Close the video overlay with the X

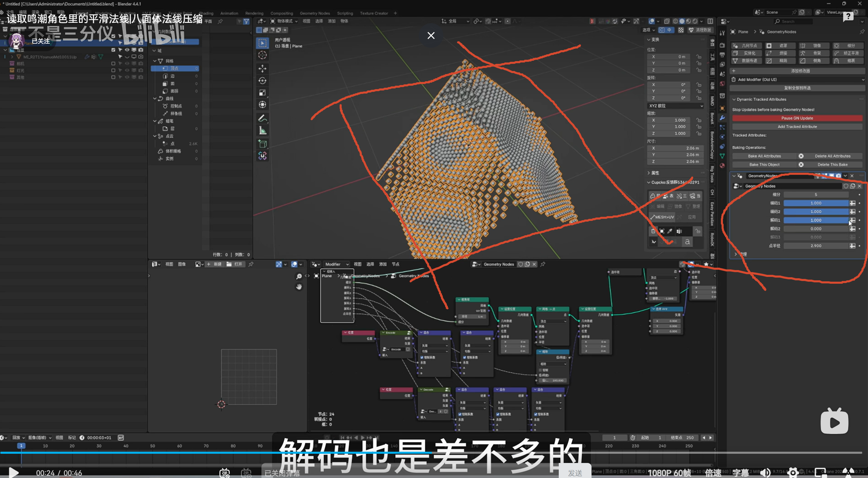[x=431, y=36]
